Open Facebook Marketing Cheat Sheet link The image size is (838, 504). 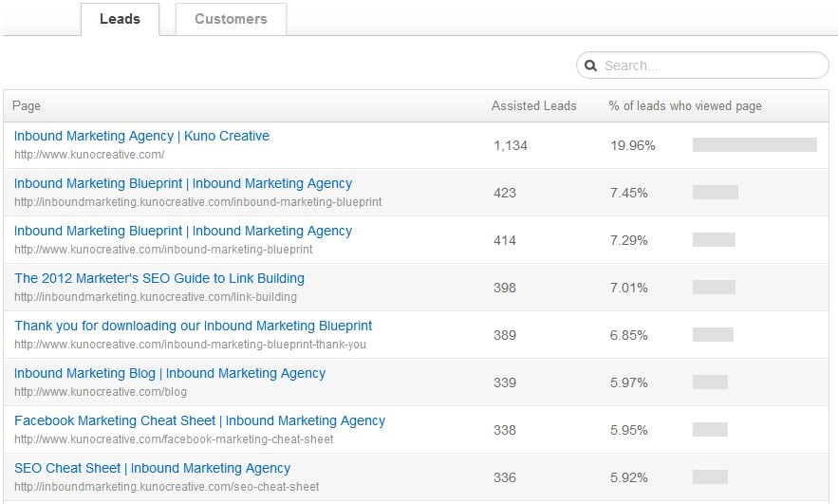(199, 420)
